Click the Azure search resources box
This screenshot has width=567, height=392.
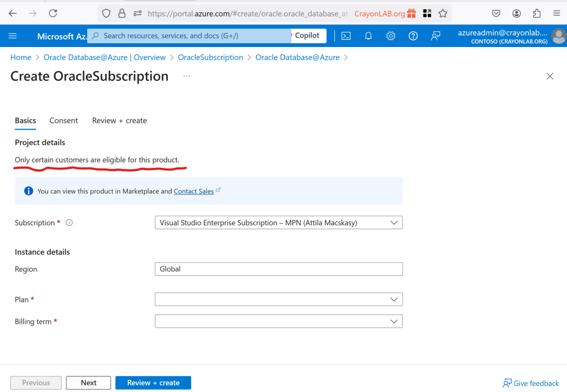click(x=189, y=36)
